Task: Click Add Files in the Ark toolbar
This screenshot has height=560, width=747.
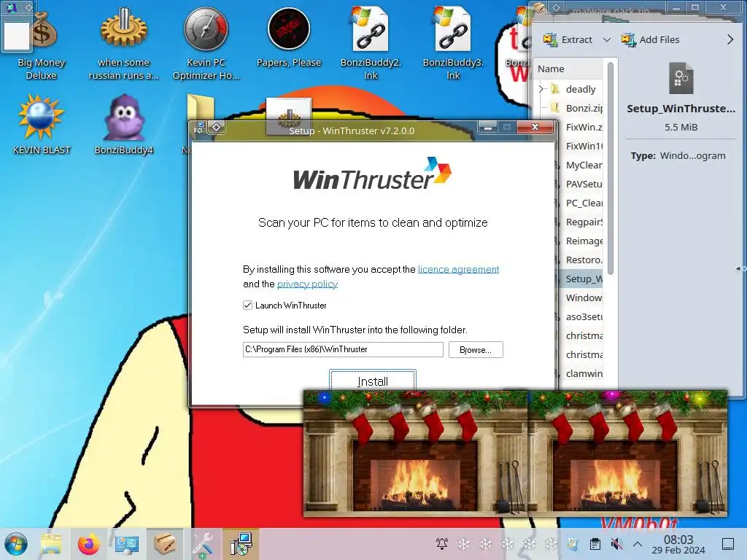Action: tap(650, 39)
